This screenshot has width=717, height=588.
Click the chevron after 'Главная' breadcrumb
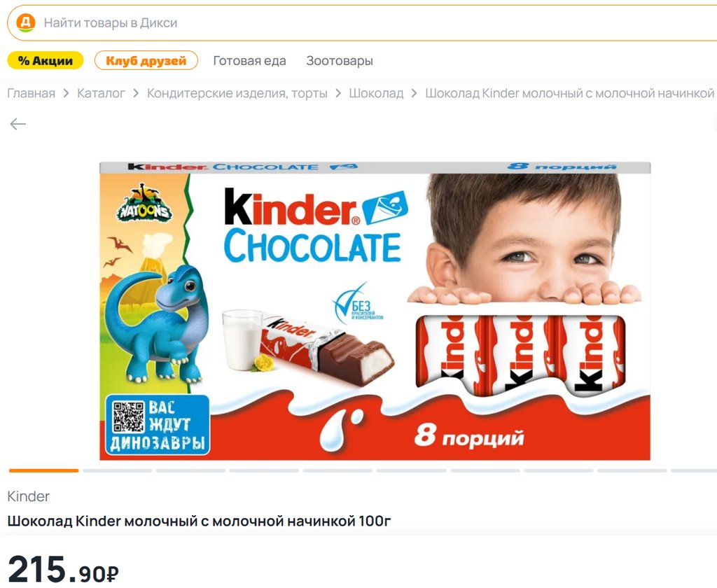point(67,93)
